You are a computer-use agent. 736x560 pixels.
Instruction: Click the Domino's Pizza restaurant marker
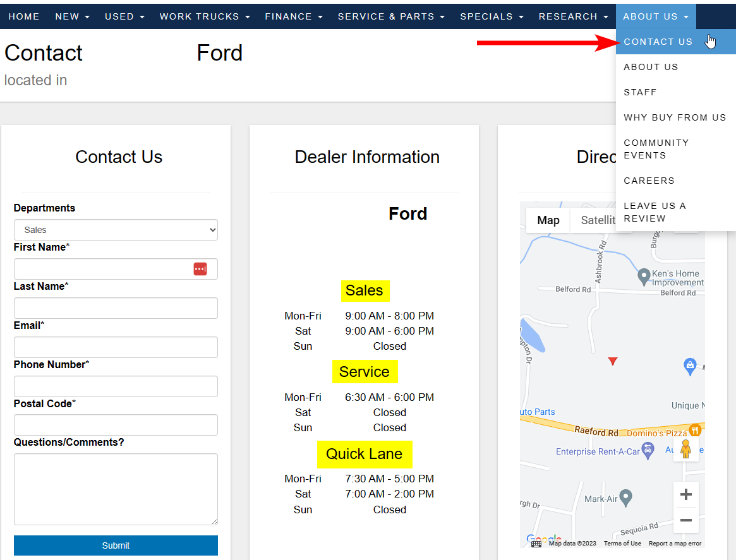click(695, 429)
